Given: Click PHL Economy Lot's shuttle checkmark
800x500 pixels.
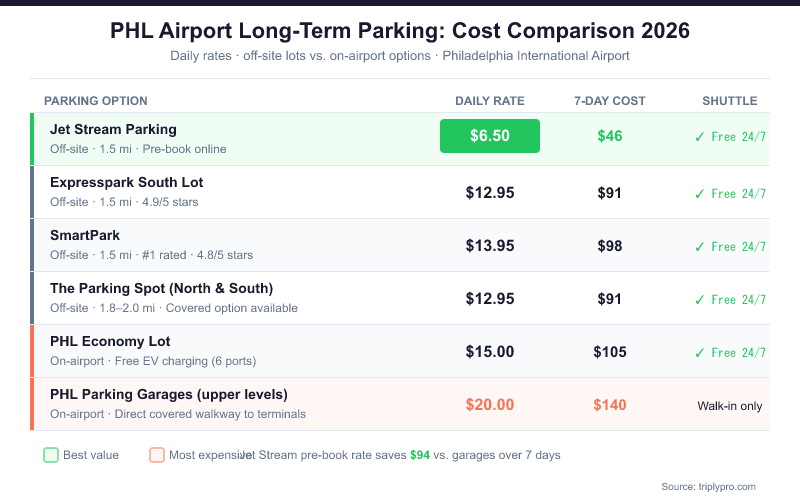Looking at the screenshot, I should click(x=700, y=353).
